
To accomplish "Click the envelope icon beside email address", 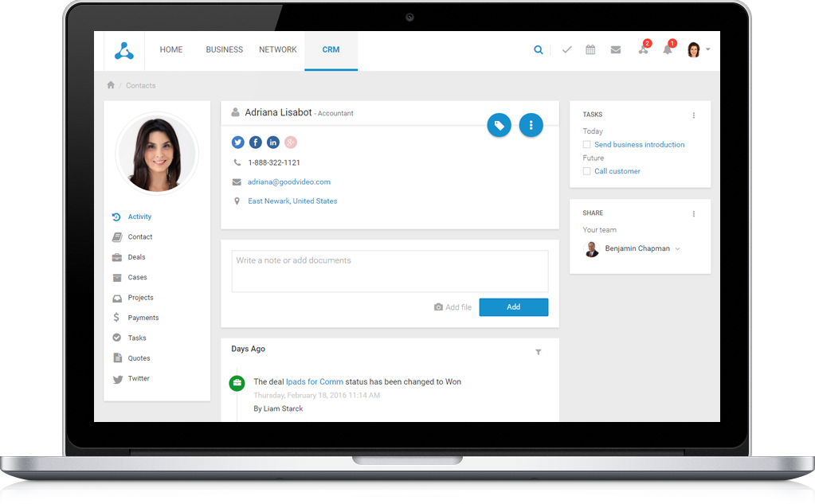I will coord(237,182).
